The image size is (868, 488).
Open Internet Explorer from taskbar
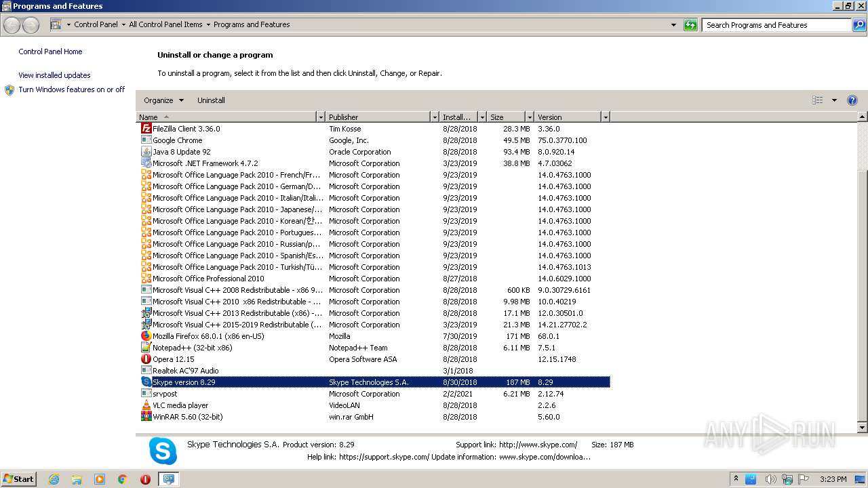point(54,479)
